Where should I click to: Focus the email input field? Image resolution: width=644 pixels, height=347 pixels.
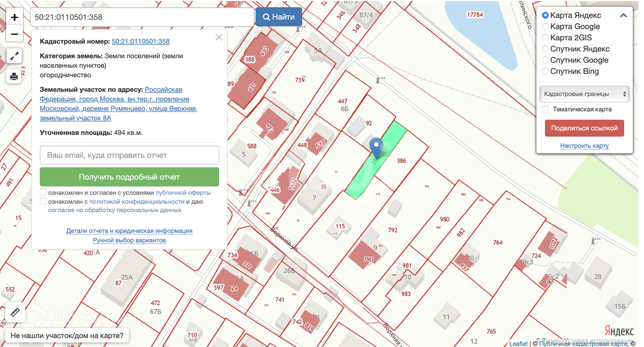(x=129, y=155)
